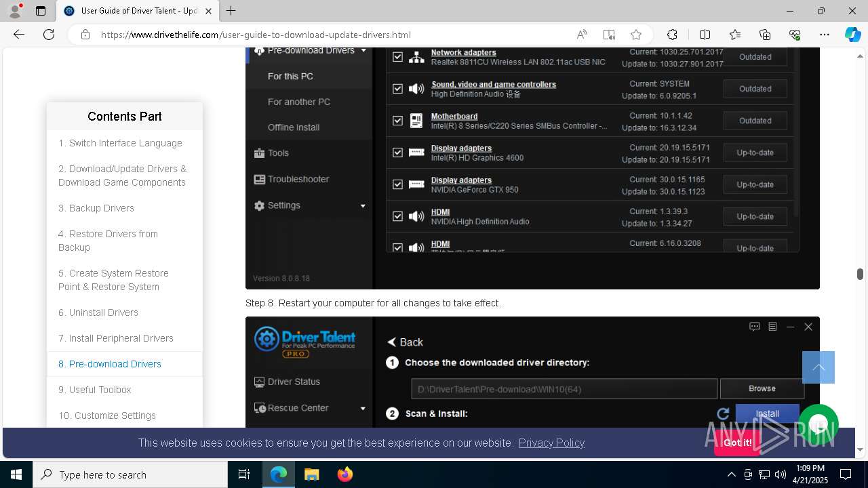Toggle Network adapters checkbox
Screen dimensions: 868x488
pos(397,57)
